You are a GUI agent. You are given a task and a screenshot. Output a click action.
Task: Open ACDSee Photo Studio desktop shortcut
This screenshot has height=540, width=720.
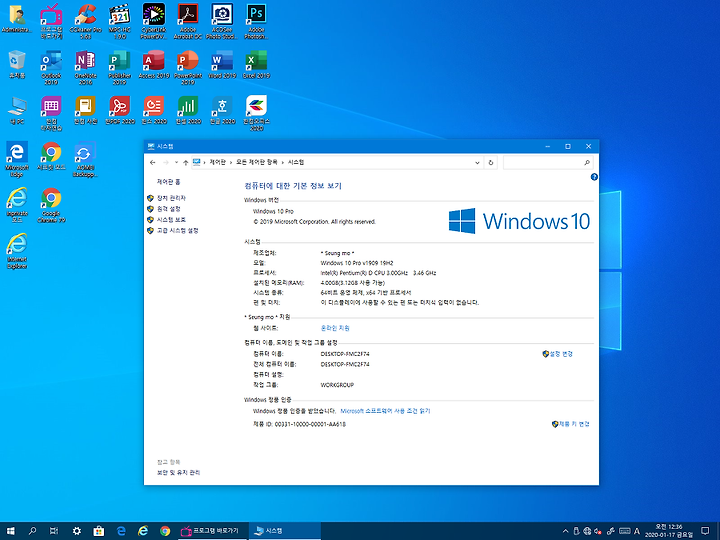pyautogui.click(x=222, y=21)
